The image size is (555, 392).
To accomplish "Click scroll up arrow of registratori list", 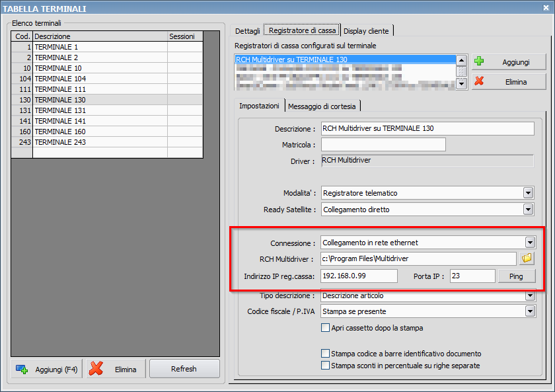I will coord(461,60).
